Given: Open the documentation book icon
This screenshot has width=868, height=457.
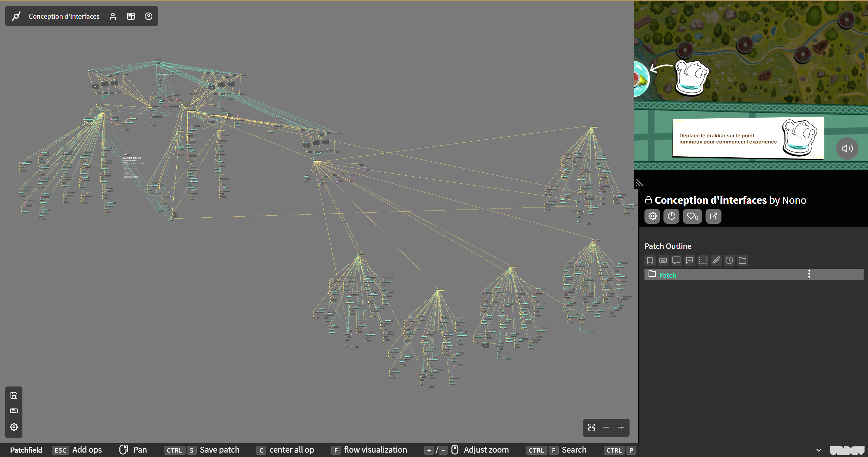Looking at the screenshot, I should 131,16.
